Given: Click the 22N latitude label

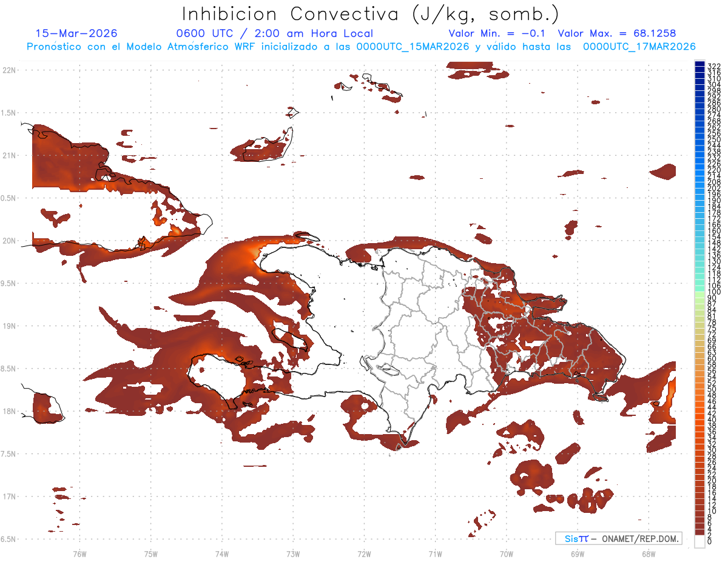Looking at the screenshot, I should 8,70.
